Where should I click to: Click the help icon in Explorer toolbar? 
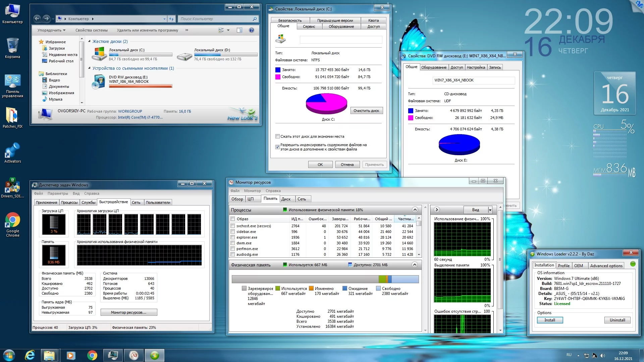click(251, 30)
